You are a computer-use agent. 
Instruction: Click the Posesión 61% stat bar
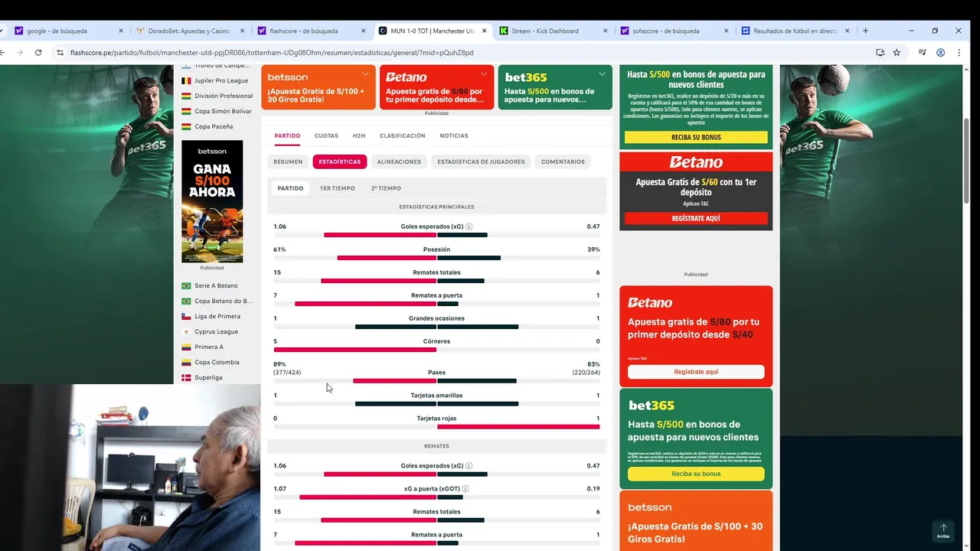pos(436,258)
